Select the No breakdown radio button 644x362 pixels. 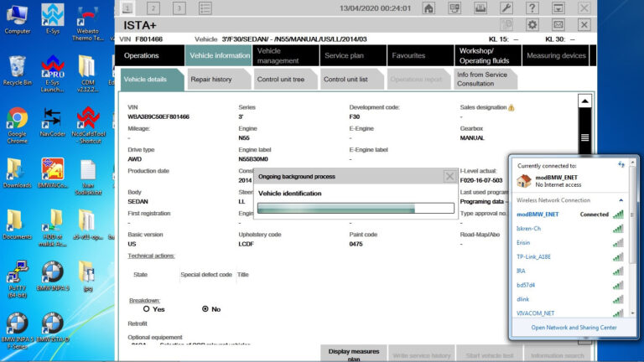click(x=205, y=309)
